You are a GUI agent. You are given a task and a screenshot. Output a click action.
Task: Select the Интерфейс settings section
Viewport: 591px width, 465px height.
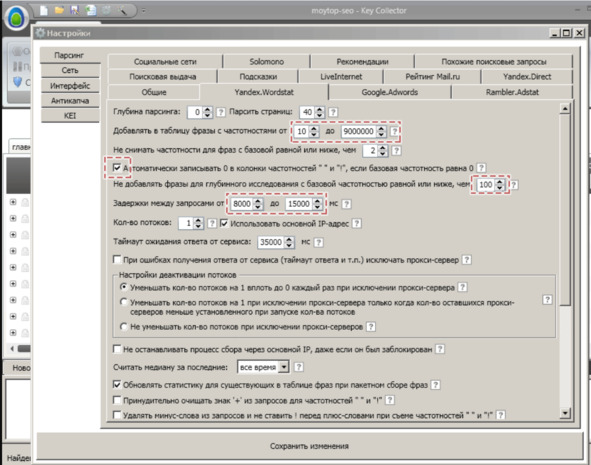tap(70, 86)
